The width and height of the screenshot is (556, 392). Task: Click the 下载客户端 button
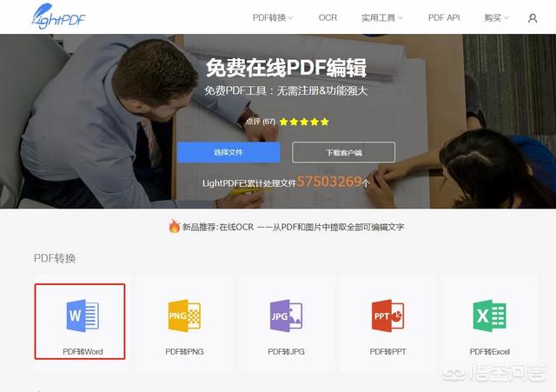point(344,153)
